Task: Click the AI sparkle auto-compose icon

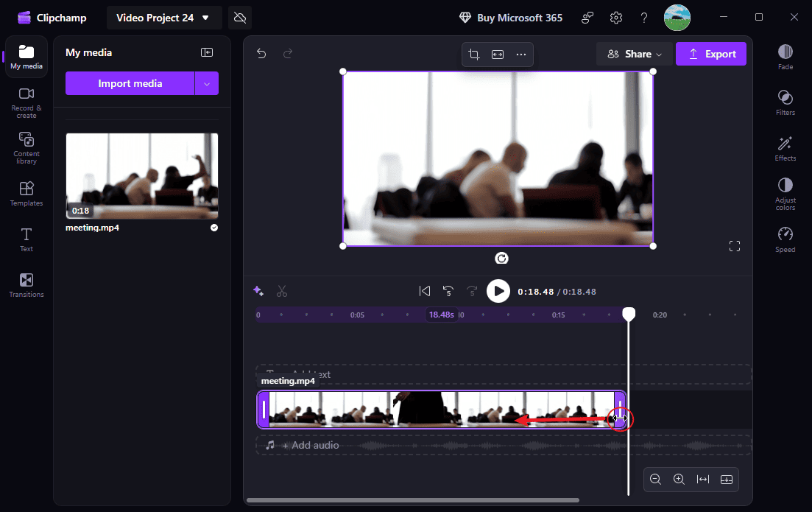Action: [258, 291]
